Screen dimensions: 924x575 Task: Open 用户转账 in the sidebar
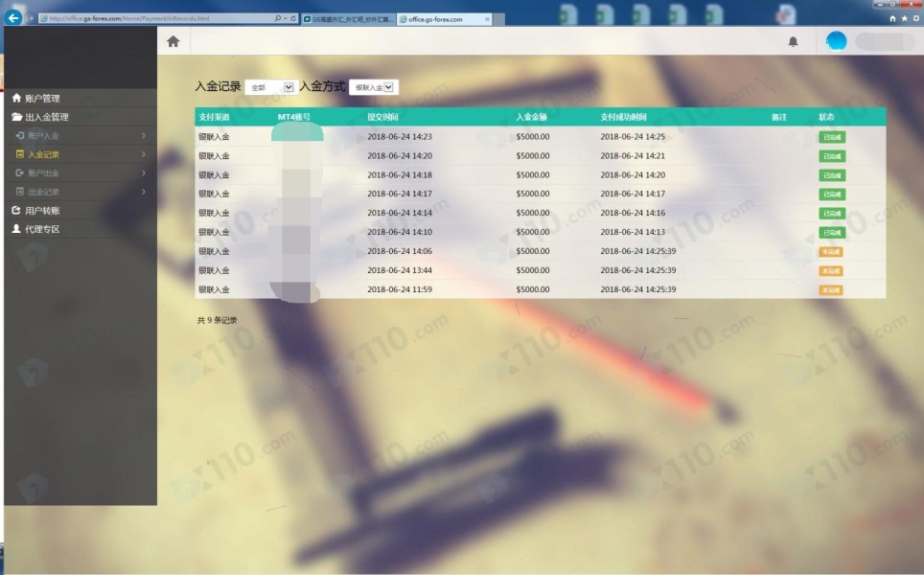tap(41, 210)
